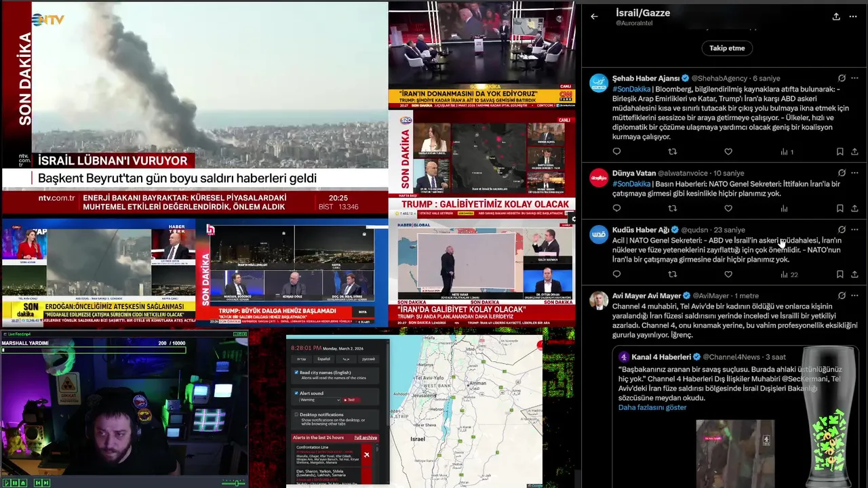This screenshot has width=868, height=488.
Task: Open the Full archive link
Action: coord(366,438)
